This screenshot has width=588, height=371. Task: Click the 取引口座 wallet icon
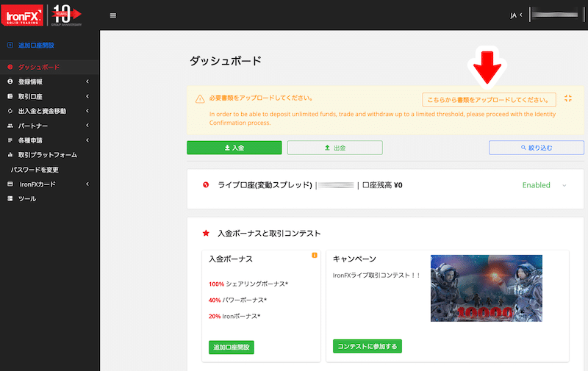[10, 96]
